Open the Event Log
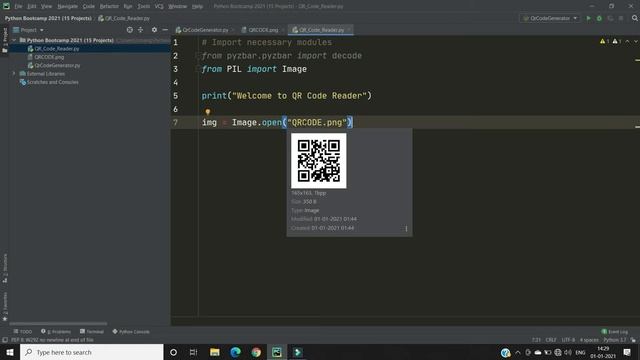 615,331
